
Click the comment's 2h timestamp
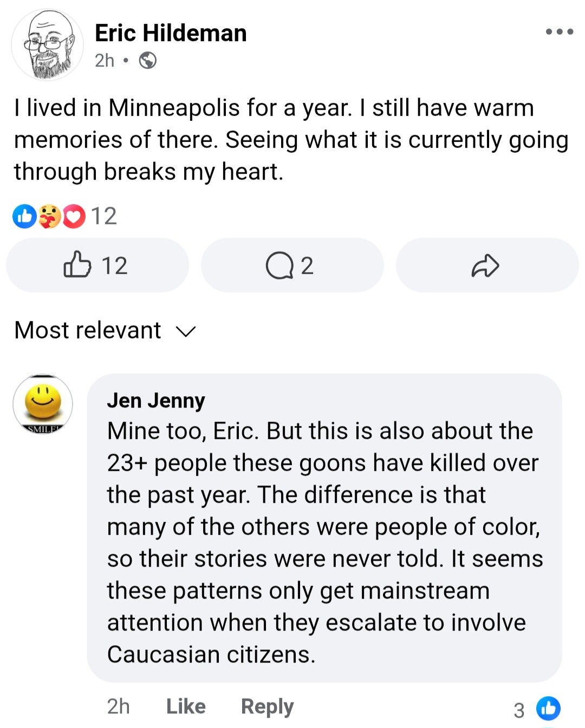[118, 706]
